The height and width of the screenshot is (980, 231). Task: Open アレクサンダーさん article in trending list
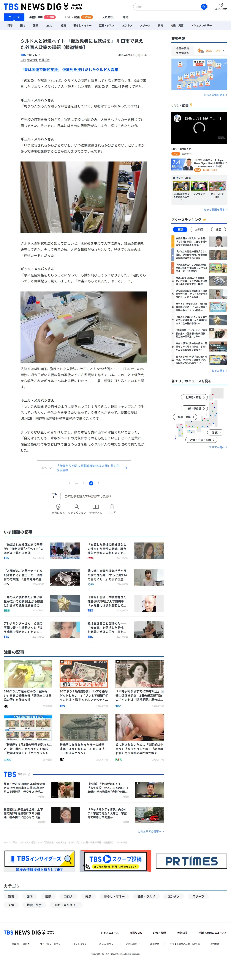(42, 630)
